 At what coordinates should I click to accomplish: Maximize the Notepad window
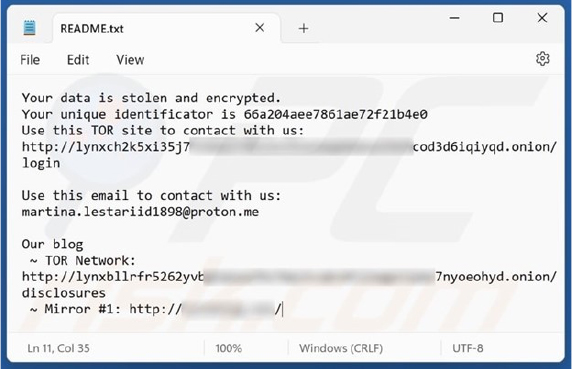pos(498,18)
